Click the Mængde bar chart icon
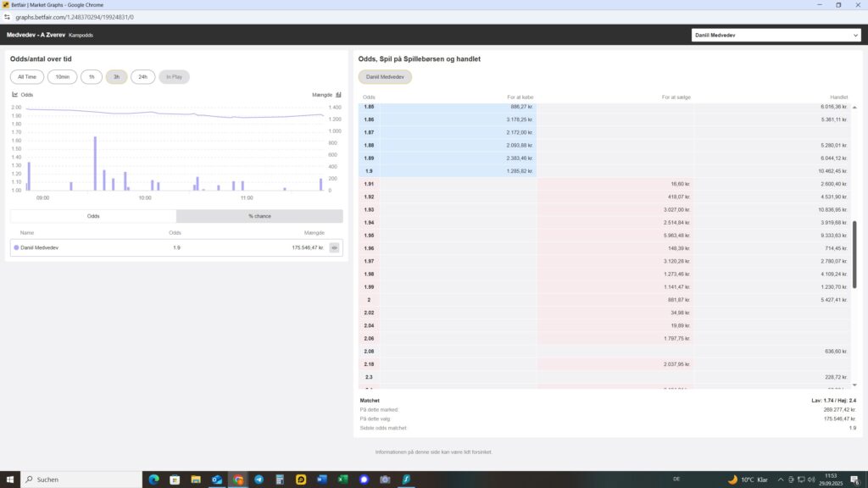The height and width of the screenshot is (488, 868). tap(338, 95)
